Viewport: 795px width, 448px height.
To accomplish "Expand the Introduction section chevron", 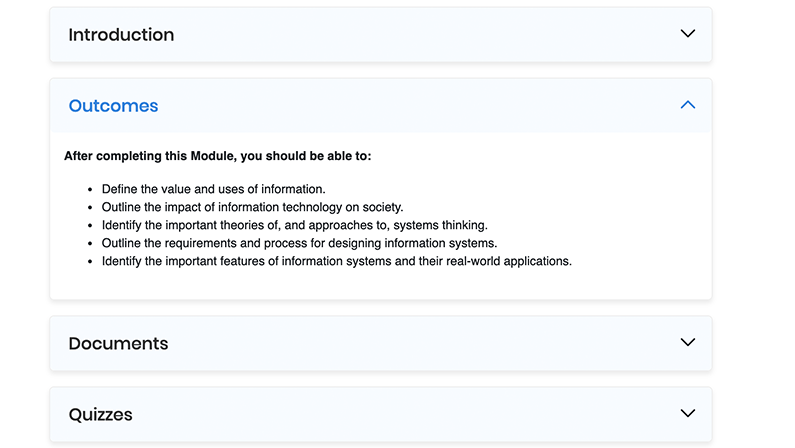I will 688,33.
